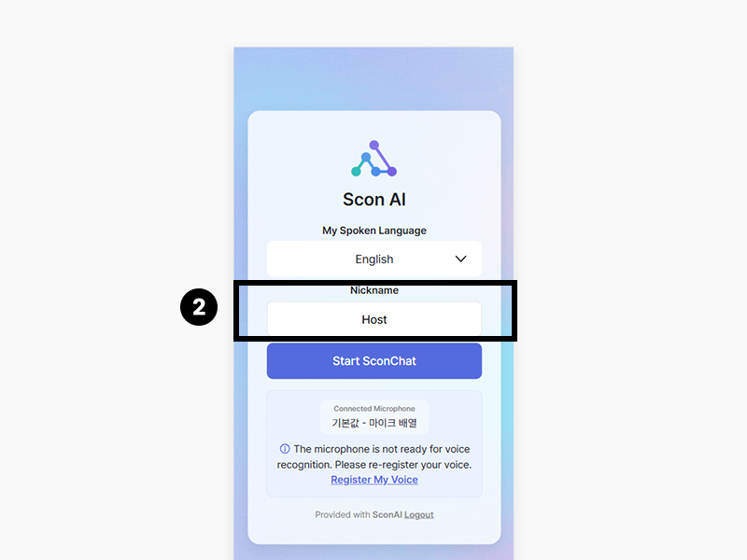Click the Start SconChat button

tap(374, 361)
